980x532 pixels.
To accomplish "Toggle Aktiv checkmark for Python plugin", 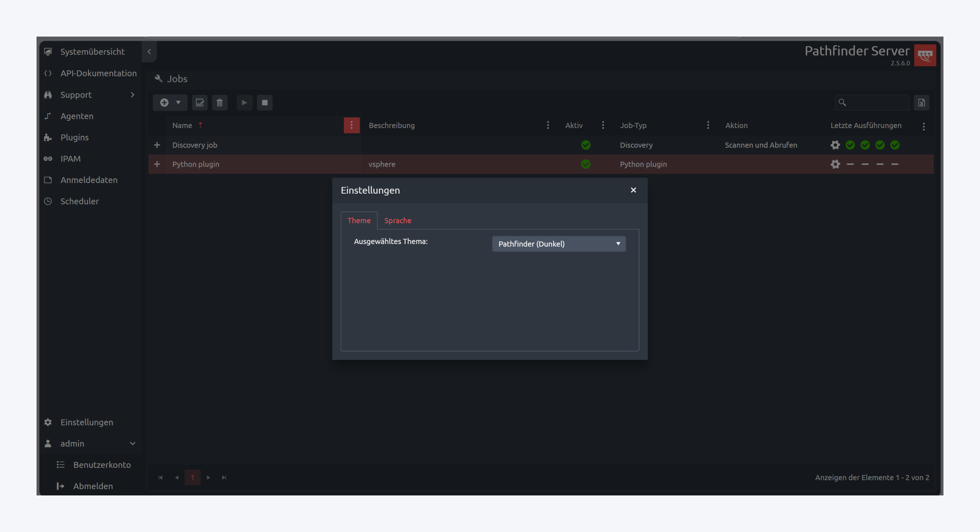I will tap(586, 164).
